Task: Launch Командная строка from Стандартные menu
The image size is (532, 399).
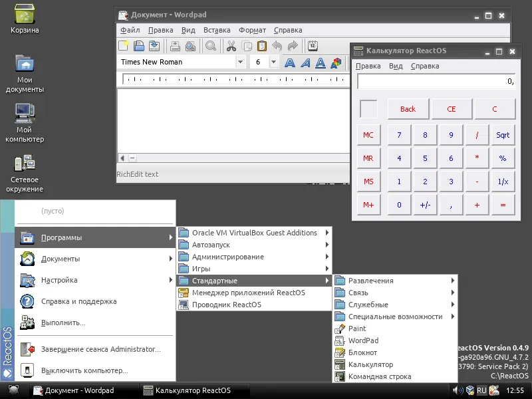Action: [x=395, y=376]
